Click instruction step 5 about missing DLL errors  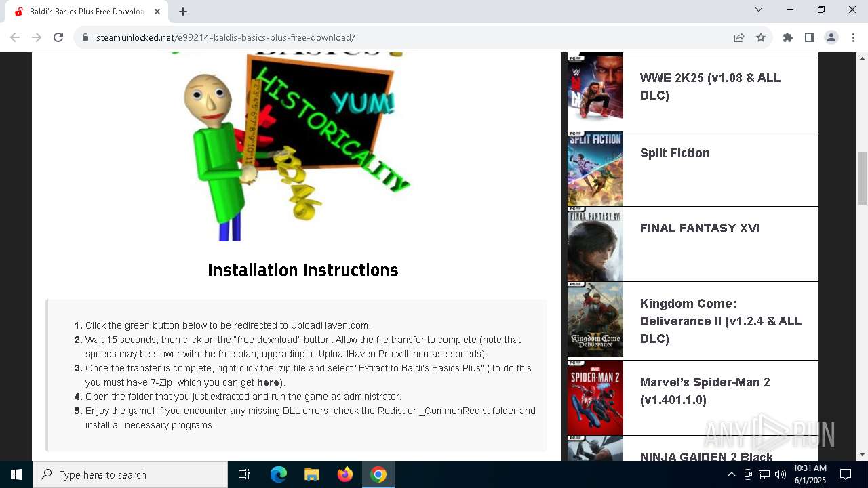pyautogui.click(x=311, y=418)
